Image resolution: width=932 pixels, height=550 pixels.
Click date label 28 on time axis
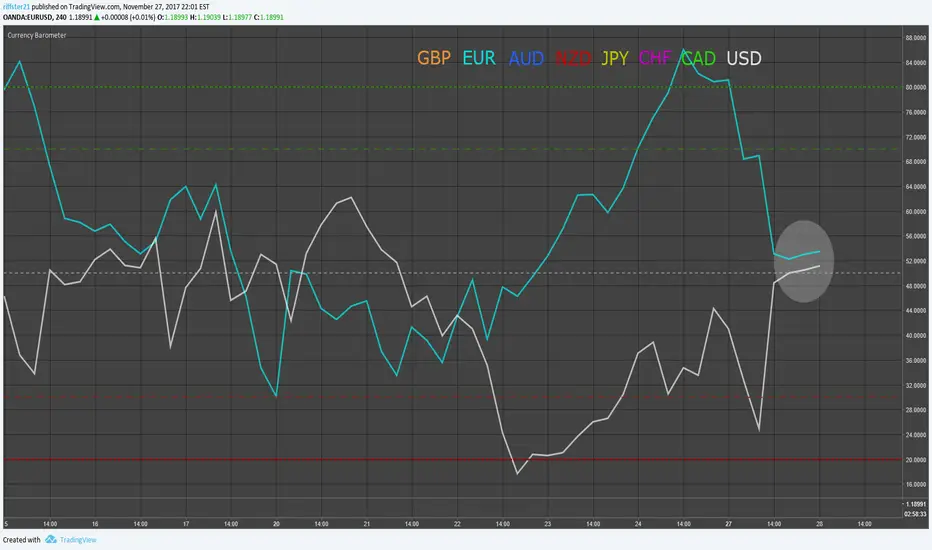820,524
